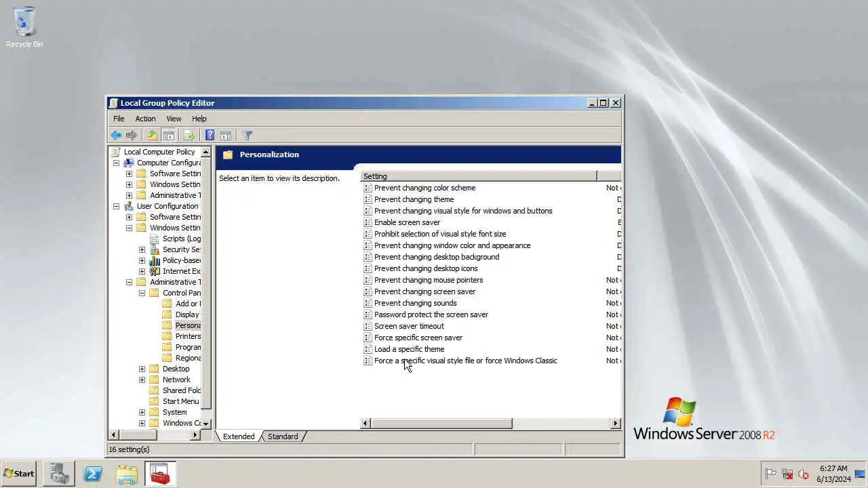Expand Windows Settings under Computer Configuration
868x488 pixels.
tap(129, 184)
